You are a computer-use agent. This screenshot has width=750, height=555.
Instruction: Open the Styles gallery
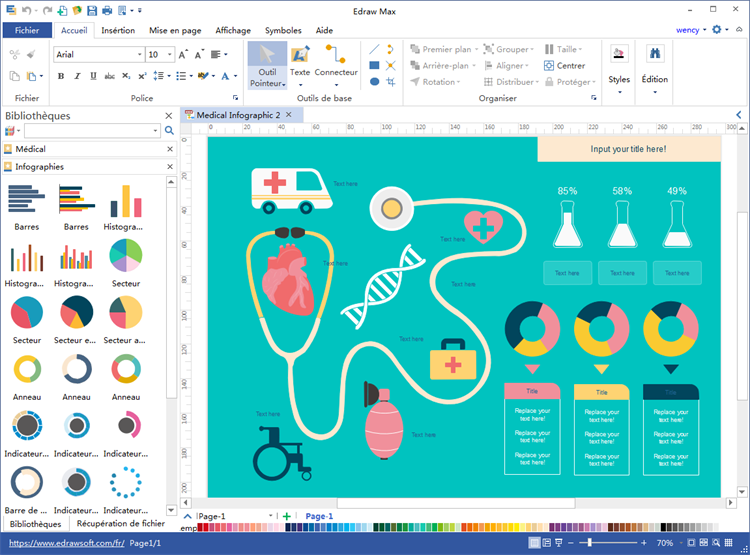click(619, 70)
